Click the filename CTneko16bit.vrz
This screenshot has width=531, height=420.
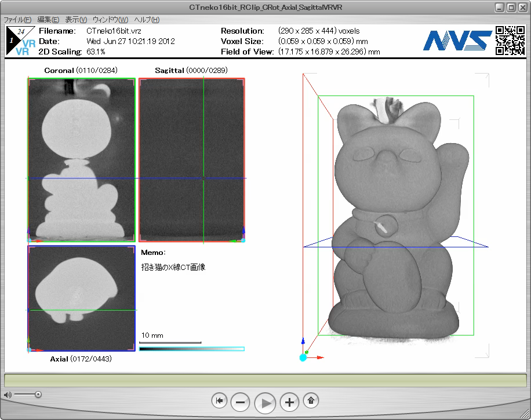[x=114, y=31]
